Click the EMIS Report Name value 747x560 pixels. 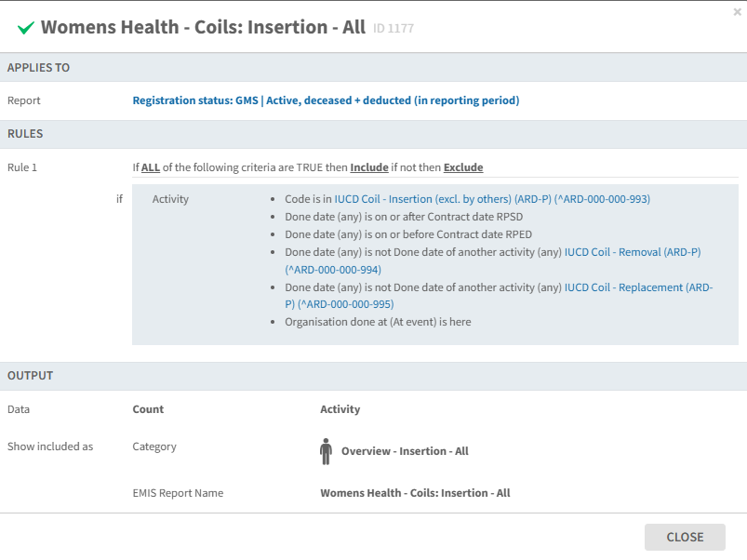pyautogui.click(x=415, y=493)
